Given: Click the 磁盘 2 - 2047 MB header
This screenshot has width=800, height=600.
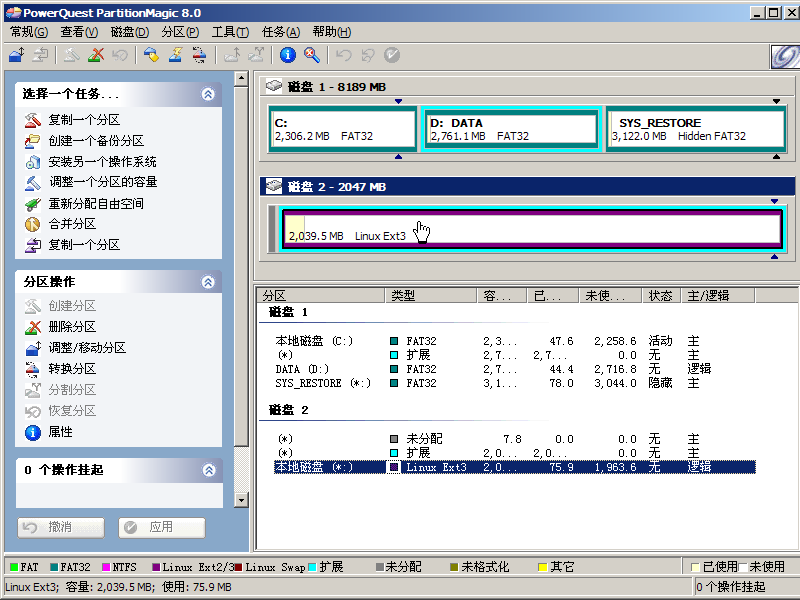Looking at the screenshot, I should [528, 187].
